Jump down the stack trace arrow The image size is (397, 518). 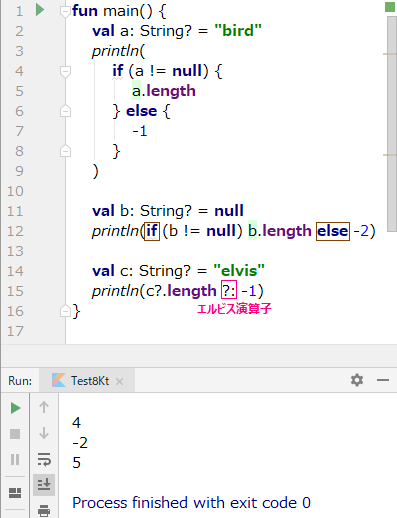point(44,433)
